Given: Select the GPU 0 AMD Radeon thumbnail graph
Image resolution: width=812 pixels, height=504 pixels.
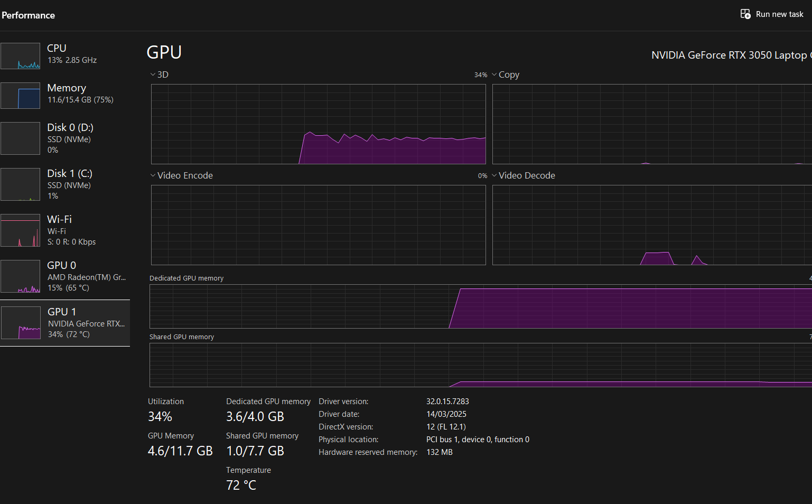Looking at the screenshot, I should click(x=20, y=276).
